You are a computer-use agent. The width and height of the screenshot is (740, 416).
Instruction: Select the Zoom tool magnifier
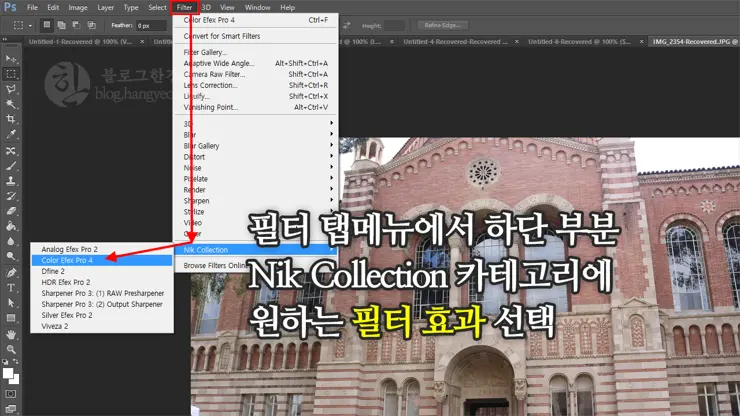[10, 349]
